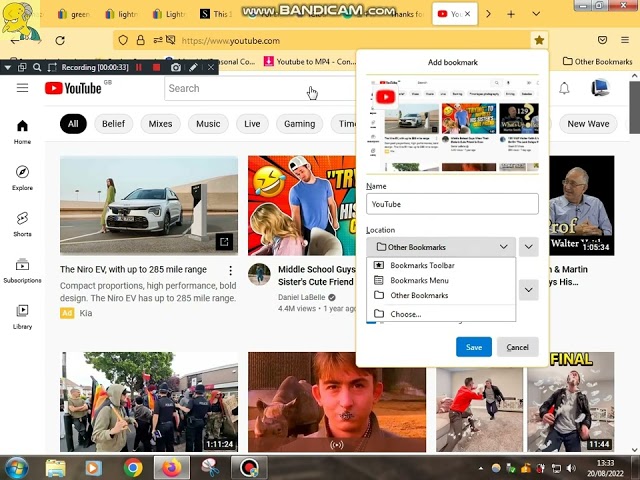640x480 pixels.
Task: Open Chrome from the taskbar
Action: coord(133,468)
